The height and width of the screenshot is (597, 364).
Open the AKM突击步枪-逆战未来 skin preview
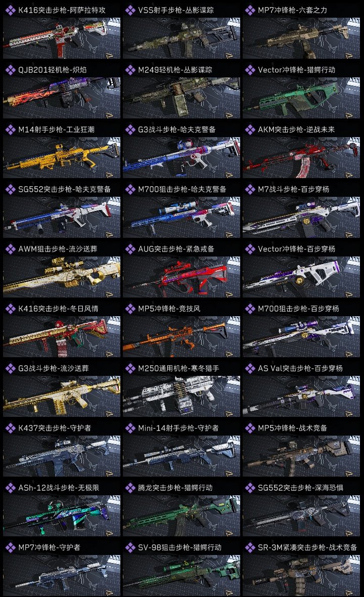[301, 158]
